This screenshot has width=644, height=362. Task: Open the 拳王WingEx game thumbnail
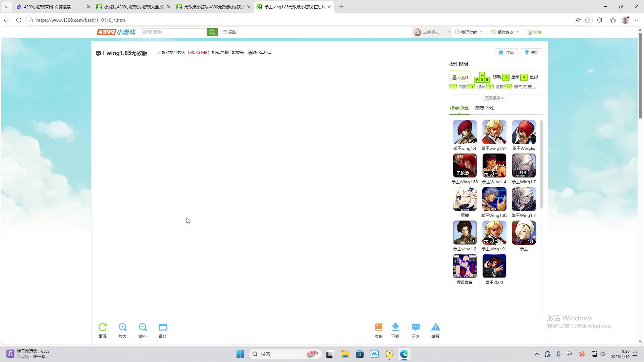pos(524,132)
